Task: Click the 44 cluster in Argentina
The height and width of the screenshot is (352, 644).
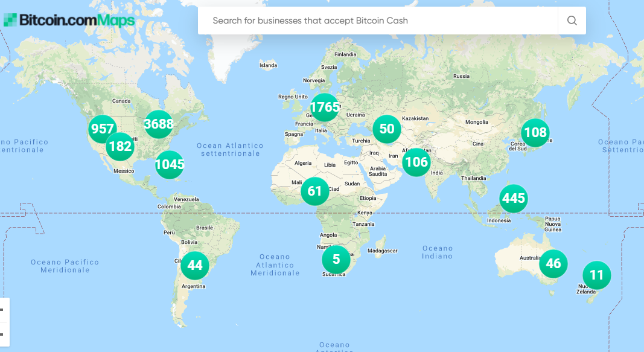Action: pyautogui.click(x=195, y=265)
